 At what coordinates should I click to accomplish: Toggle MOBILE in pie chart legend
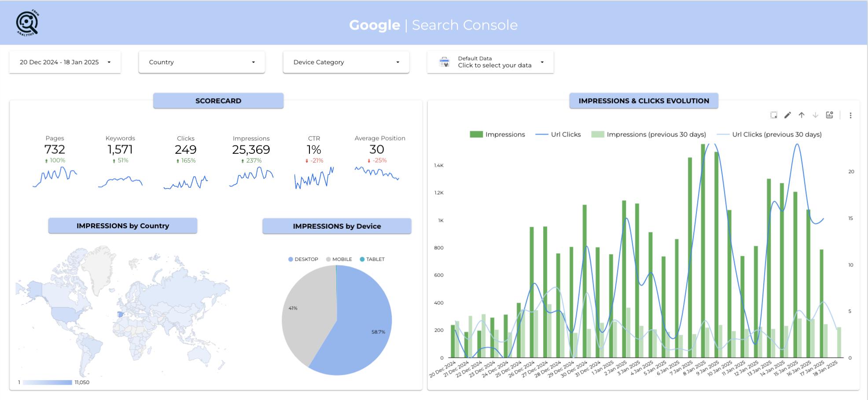tap(339, 259)
